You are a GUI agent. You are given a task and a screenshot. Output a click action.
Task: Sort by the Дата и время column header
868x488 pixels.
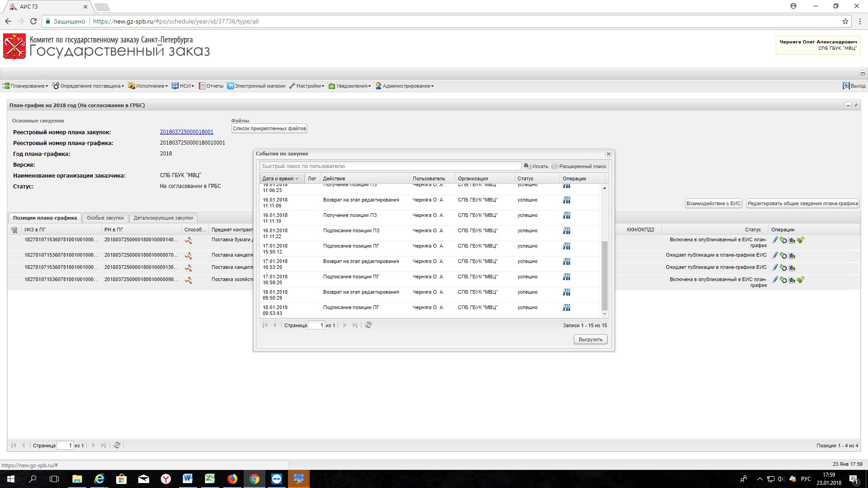click(278, 178)
